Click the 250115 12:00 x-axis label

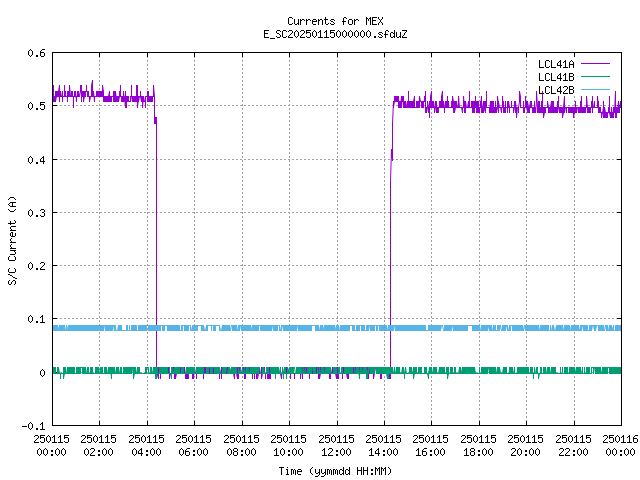tap(336, 445)
